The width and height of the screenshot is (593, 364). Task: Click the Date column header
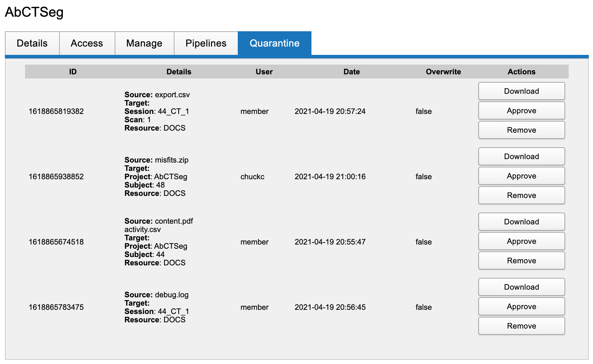(351, 72)
